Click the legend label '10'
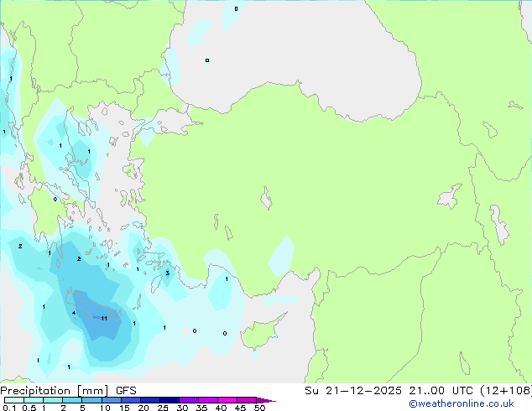This screenshot has height=411, width=532. [105, 408]
